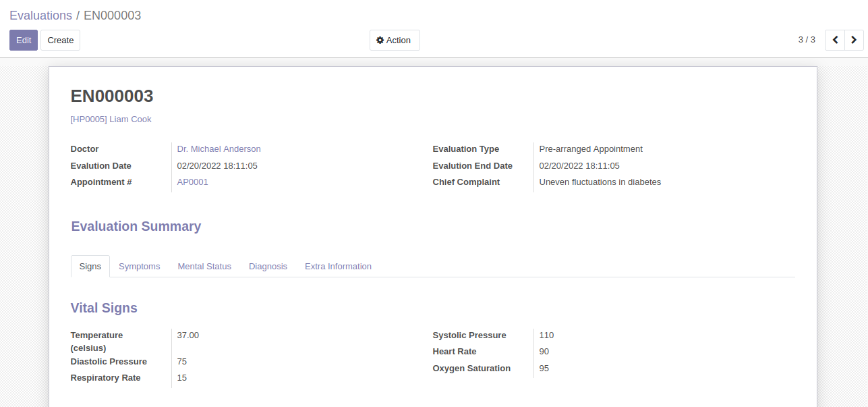Click the Evalution Date value 02/20/2022 18:11:05

click(217, 166)
